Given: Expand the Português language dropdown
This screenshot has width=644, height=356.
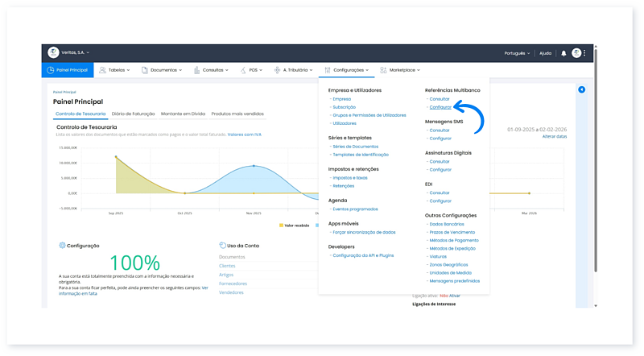Looking at the screenshot, I should coord(517,53).
